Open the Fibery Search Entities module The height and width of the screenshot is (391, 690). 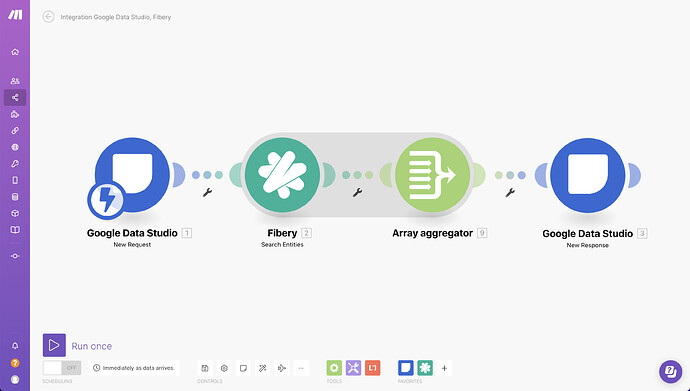tap(282, 175)
